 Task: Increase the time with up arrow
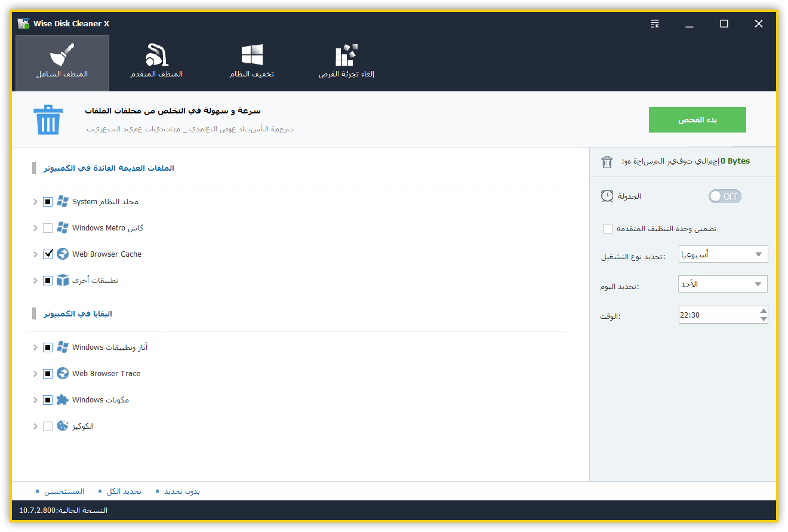tap(764, 310)
